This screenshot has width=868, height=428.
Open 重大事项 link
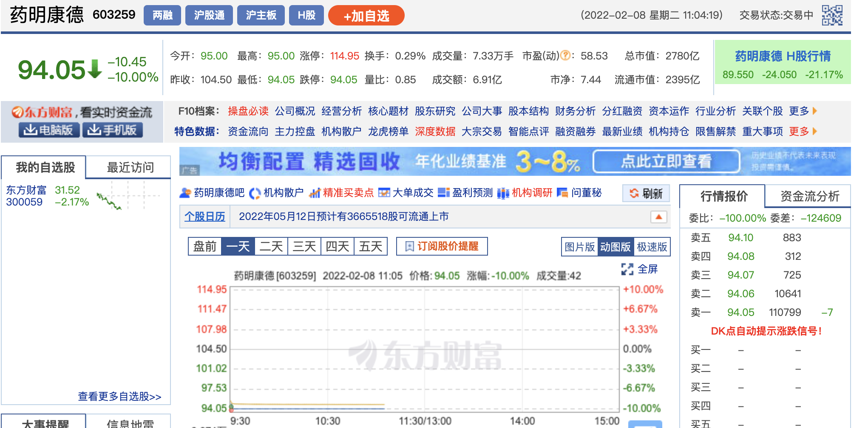pos(763,132)
